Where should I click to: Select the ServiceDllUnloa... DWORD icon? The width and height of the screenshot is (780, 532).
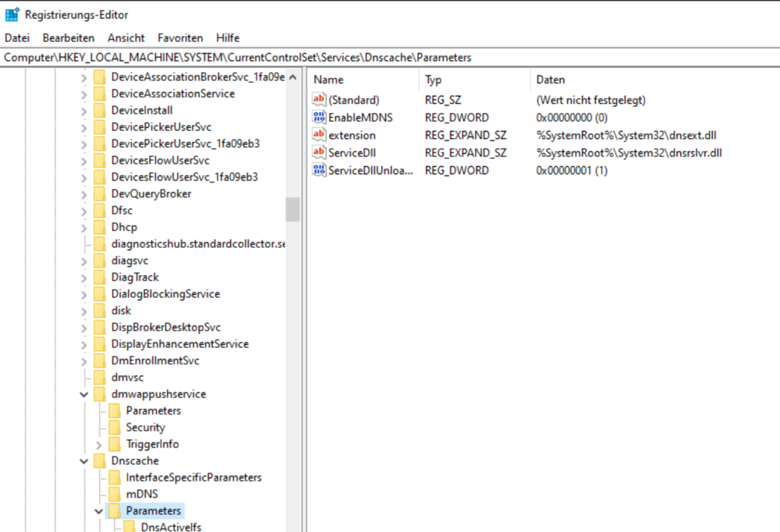[x=319, y=170]
